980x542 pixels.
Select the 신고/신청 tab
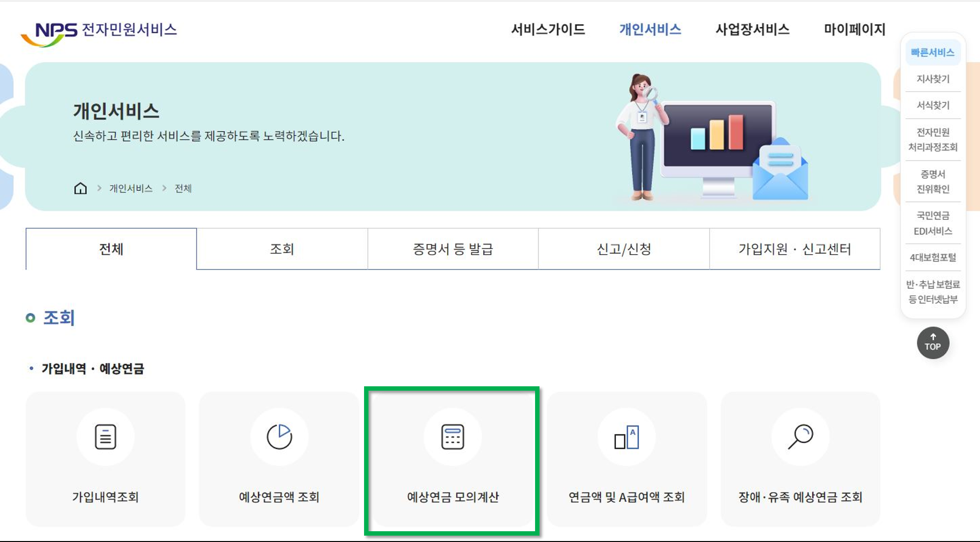623,249
